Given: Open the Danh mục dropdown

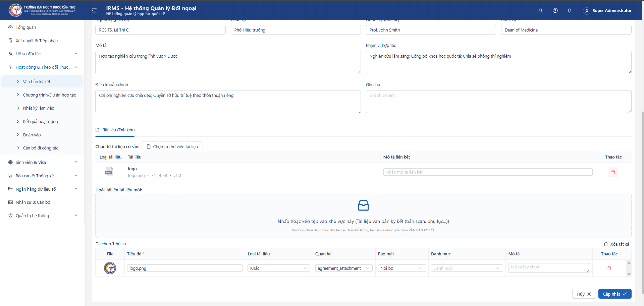Looking at the screenshot, I should coord(466,268).
